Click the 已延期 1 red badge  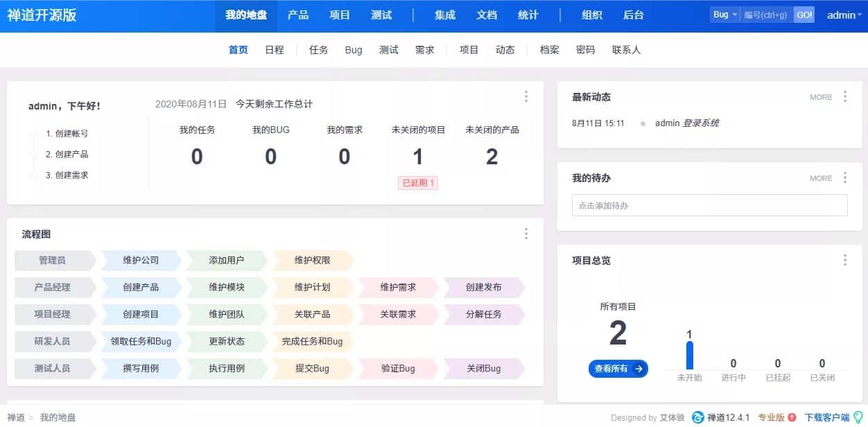pyautogui.click(x=418, y=183)
